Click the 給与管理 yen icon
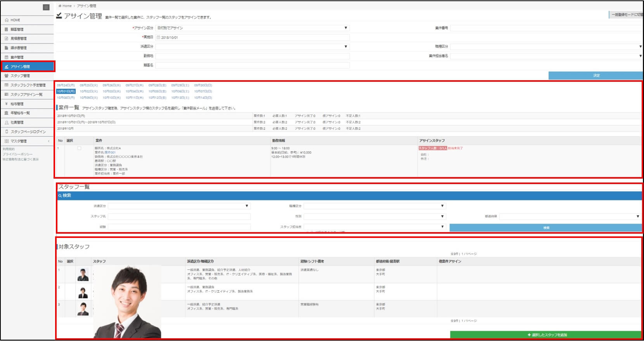Image resolution: width=644 pixels, height=341 pixels. click(7, 104)
